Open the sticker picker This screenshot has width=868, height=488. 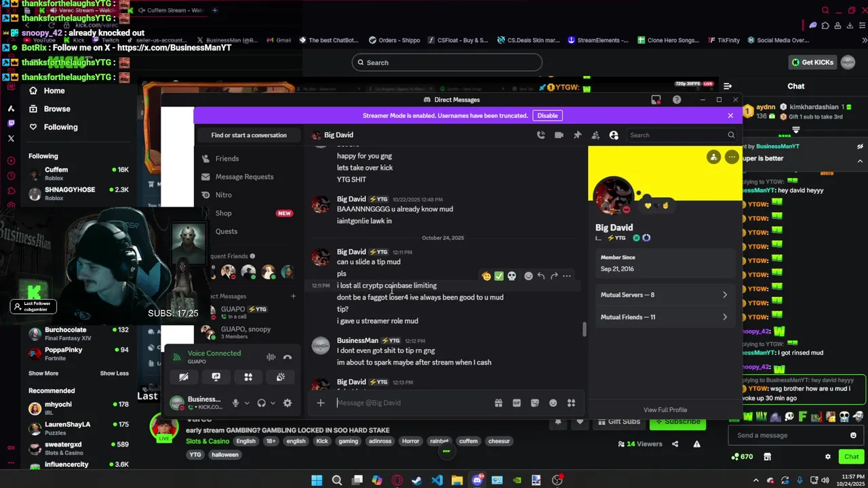pos(535,403)
